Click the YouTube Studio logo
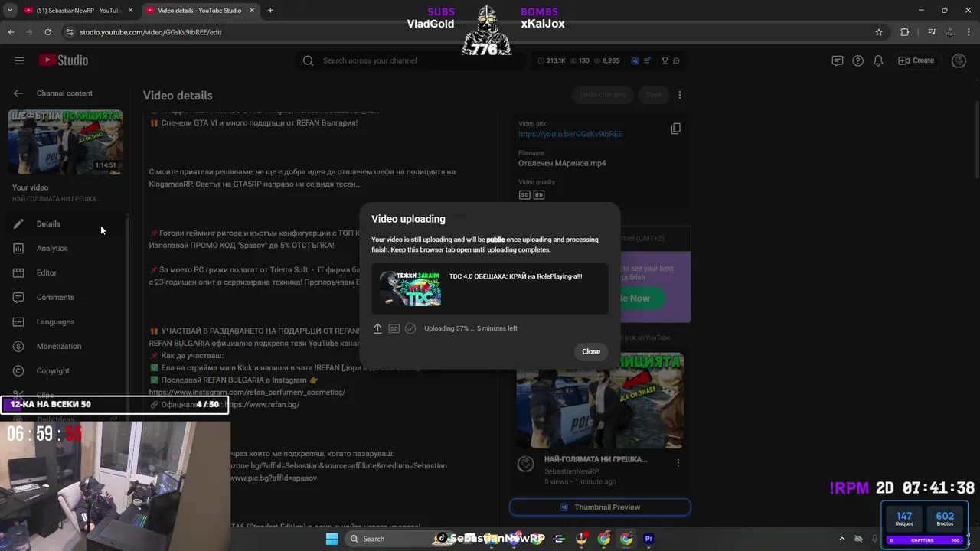Image resolution: width=980 pixels, height=551 pixels. (x=64, y=60)
